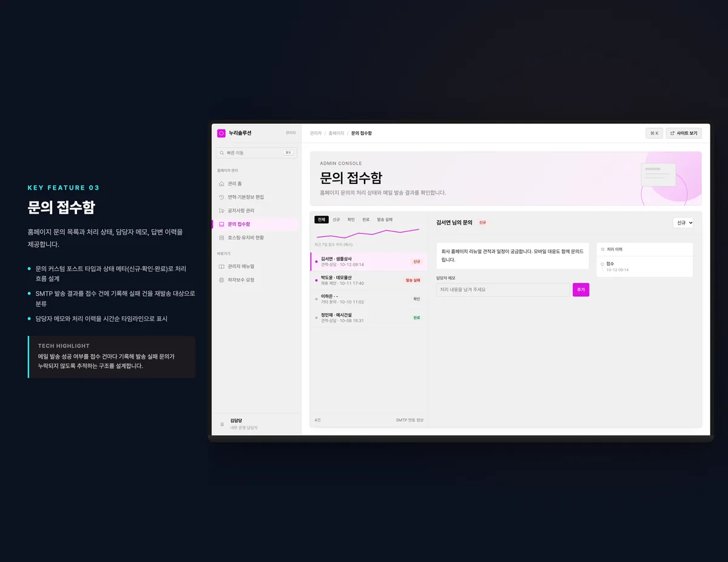
Task: Open the 박도윤 · 데모물산 inquiry row
Action: (x=369, y=280)
